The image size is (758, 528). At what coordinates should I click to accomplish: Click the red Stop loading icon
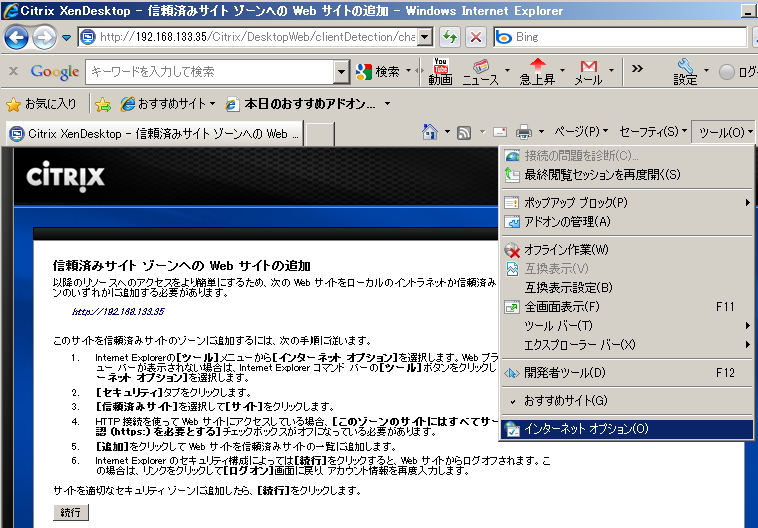[476, 37]
